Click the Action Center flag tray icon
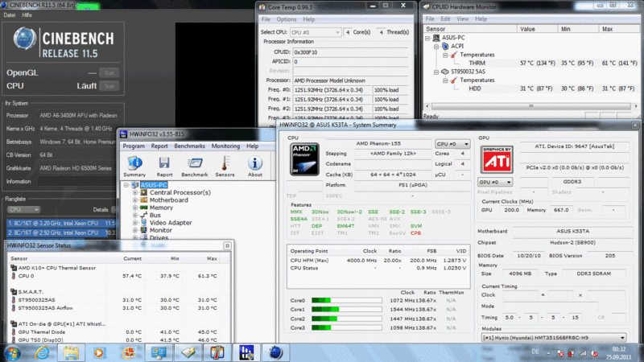 pos(560,353)
